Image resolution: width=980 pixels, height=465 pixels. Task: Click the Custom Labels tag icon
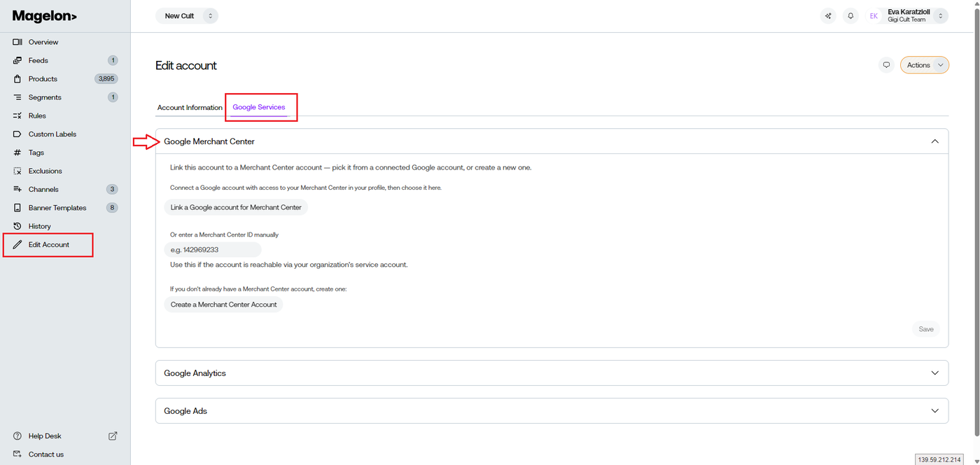pos(17,134)
